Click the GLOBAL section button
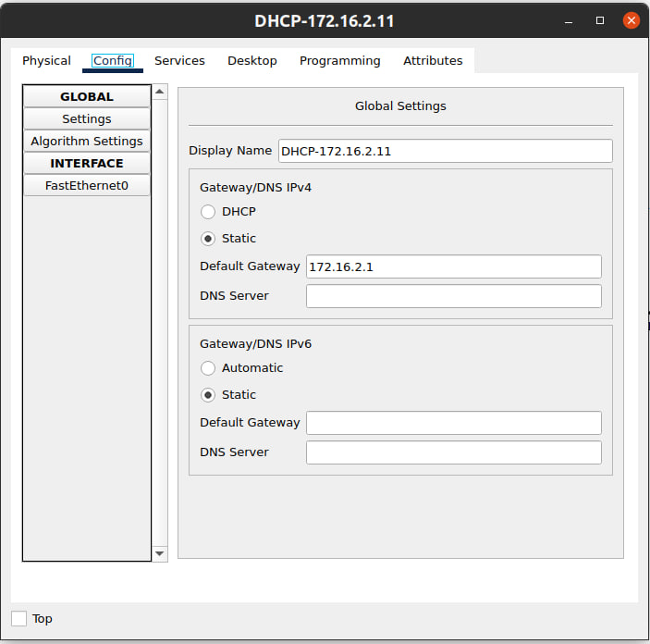650x644 pixels. click(x=87, y=96)
